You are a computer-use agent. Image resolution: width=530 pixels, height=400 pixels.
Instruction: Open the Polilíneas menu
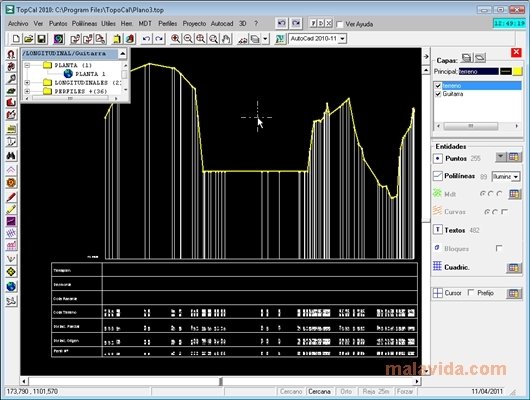[85, 24]
